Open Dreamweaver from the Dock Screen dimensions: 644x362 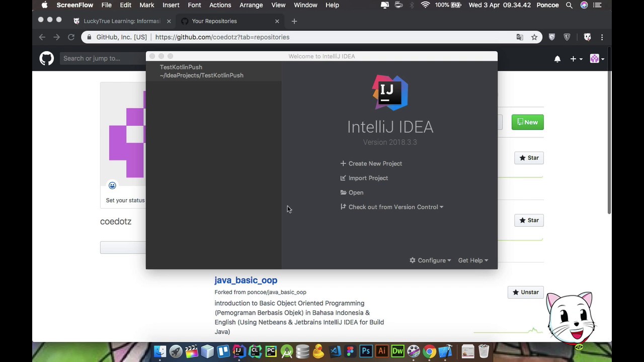pyautogui.click(x=397, y=351)
